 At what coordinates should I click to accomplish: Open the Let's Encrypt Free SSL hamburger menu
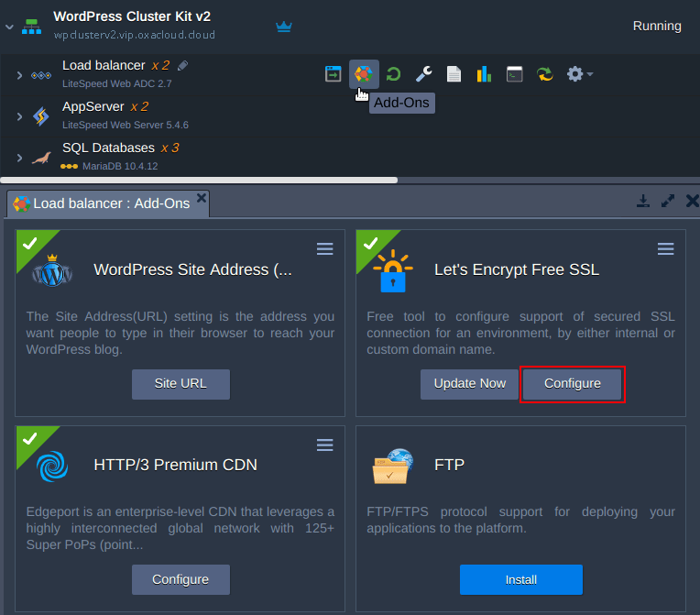665,248
